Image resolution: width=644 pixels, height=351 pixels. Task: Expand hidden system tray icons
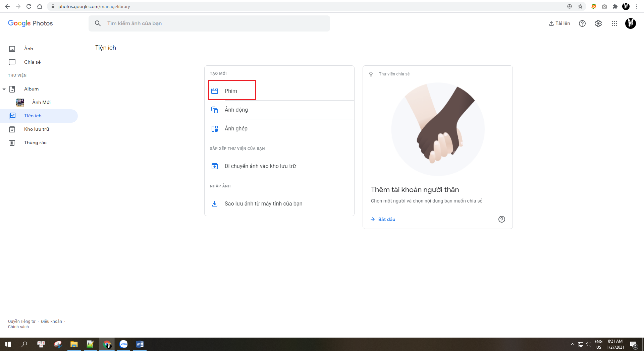573,344
